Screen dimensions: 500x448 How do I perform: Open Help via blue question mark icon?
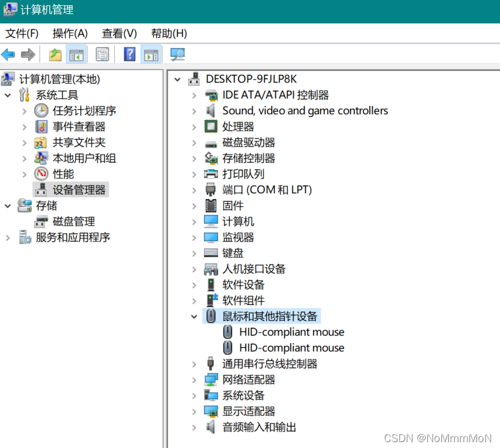click(x=130, y=54)
